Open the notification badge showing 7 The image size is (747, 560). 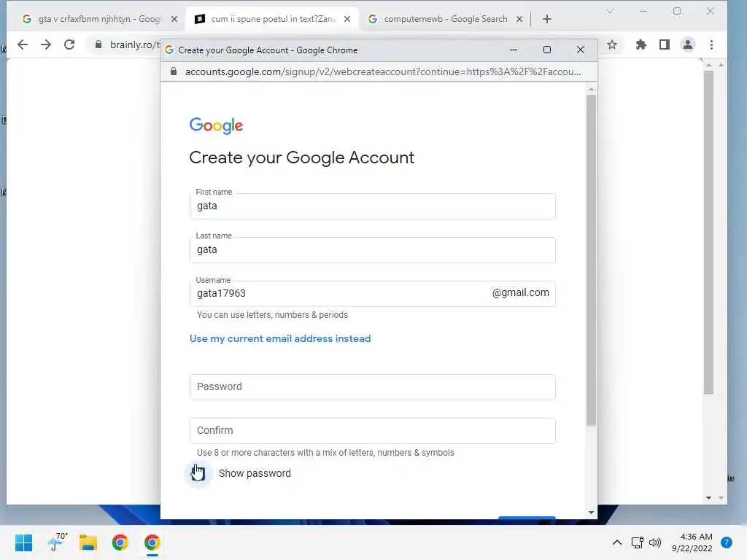pos(727,542)
